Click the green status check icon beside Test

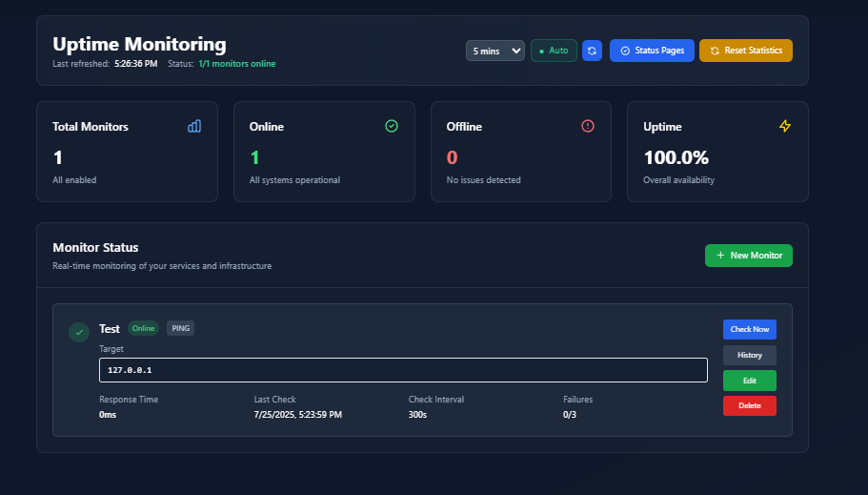(79, 332)
